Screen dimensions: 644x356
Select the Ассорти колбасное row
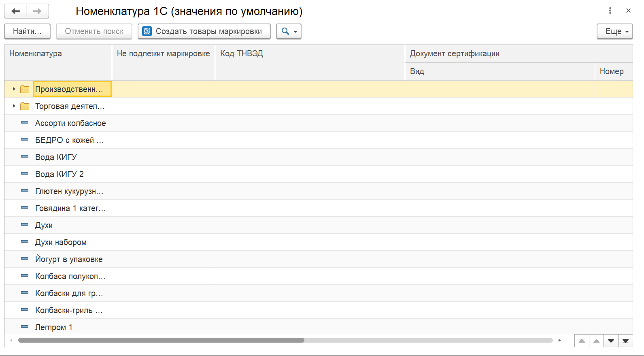point(319,123)
